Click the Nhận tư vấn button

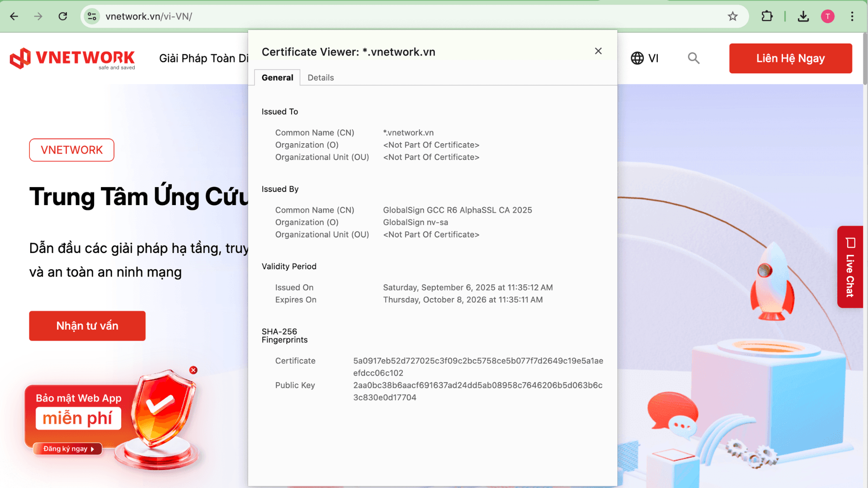[x=87, y=326]
